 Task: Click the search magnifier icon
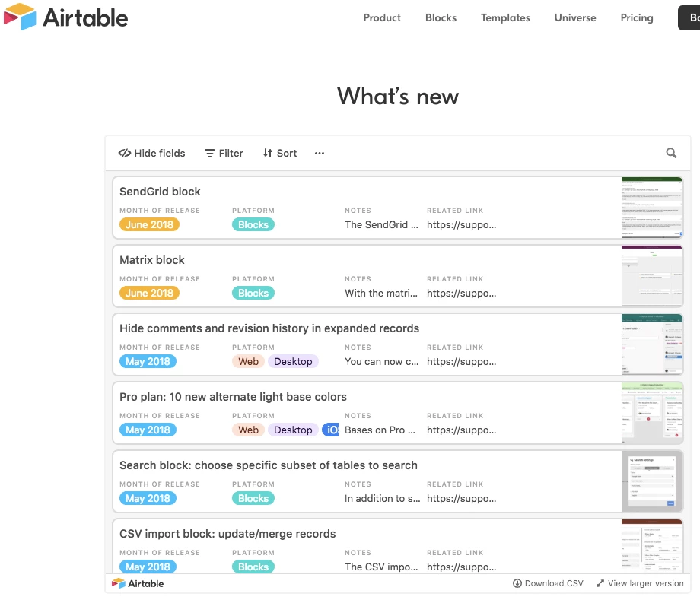click(671, 153)
